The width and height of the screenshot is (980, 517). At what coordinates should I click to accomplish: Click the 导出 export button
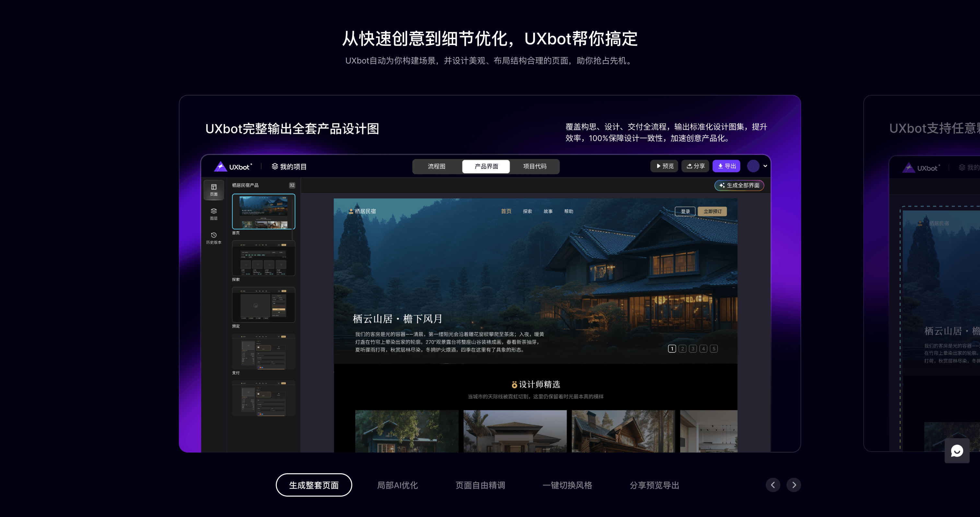point(726,166)
